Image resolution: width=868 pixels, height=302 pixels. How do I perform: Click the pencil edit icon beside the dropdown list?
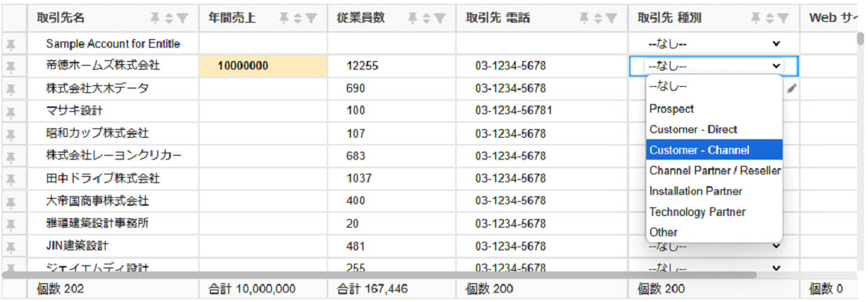pos(792,88)
